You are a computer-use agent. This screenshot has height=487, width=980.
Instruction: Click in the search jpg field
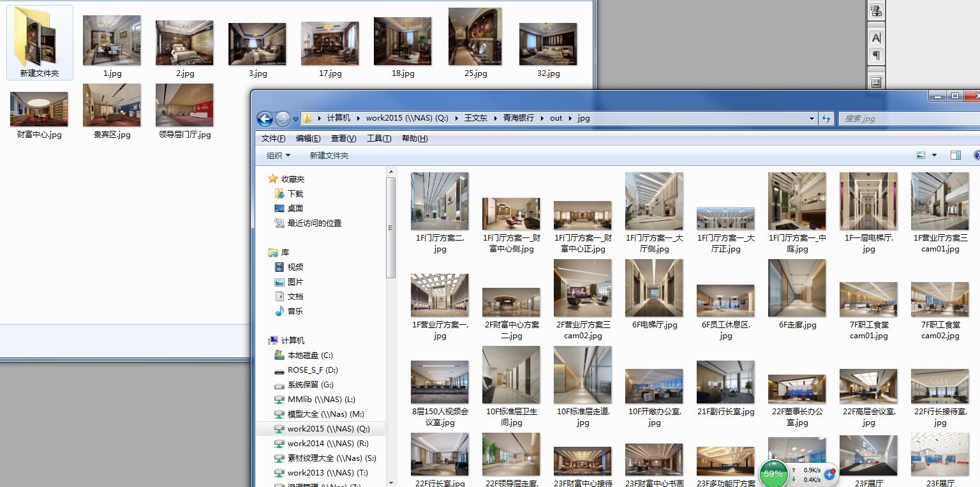coord(909,118)
